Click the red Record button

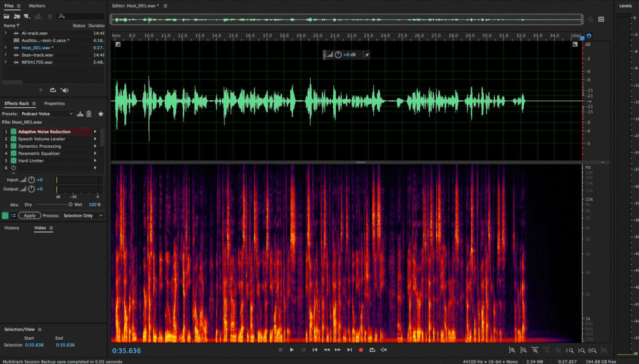click(361, 349)
